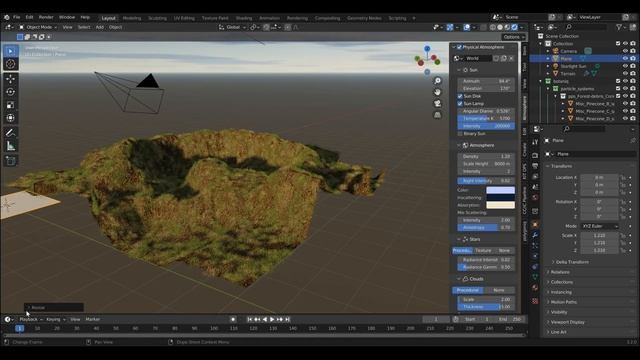Toggle Collection exclude checkbox in outliner
Image resolution: width=640 pixels, height=360 pixels.
click(618, 44)
